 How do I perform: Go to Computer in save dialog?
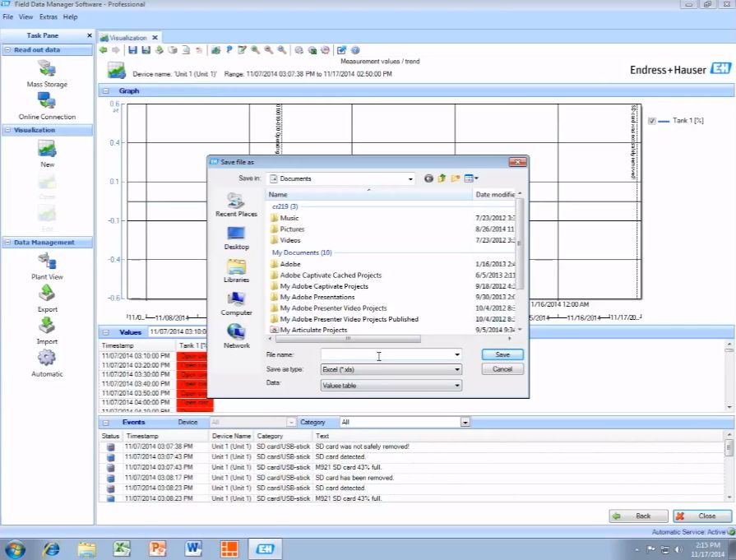236,303
